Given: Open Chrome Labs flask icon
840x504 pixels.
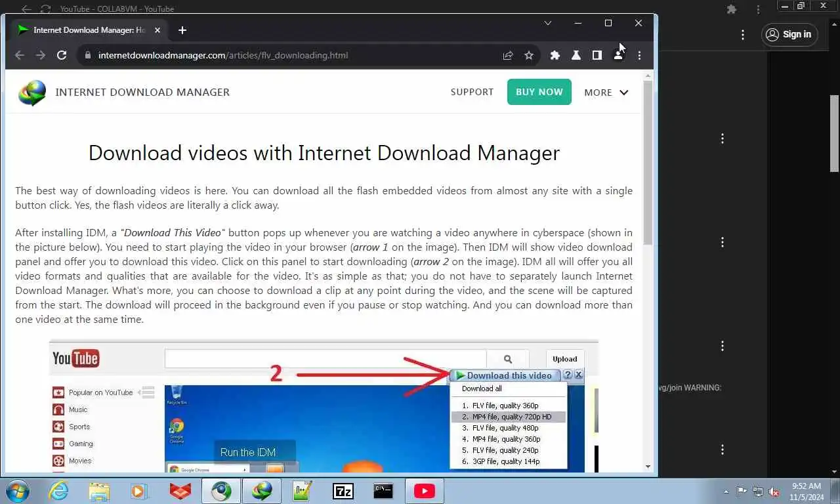Looking at the screenshot, I should point(576,55).
